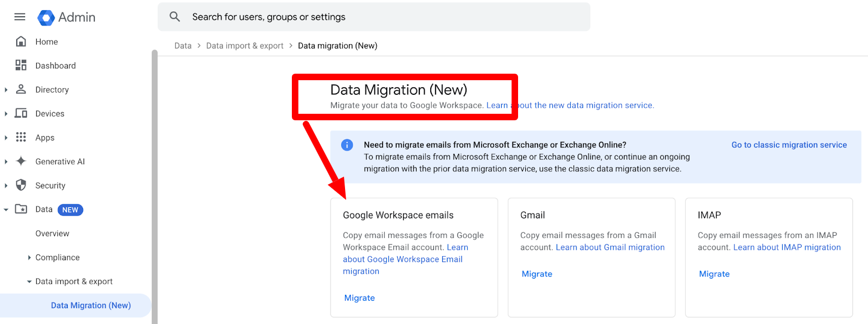Click Migrate under IMAP card
The height and width of the screenshot is (324, 868).
point(714,274)
